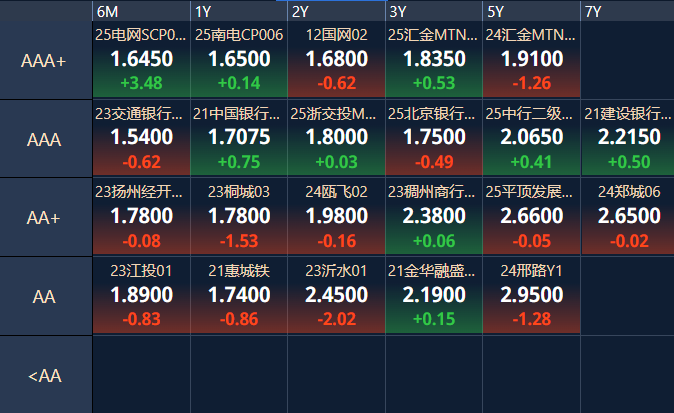This screenshot has height=413, width=674.
Task: Select the 24郑城06 bond at 2.6500
Action: [x=629, y=218]
